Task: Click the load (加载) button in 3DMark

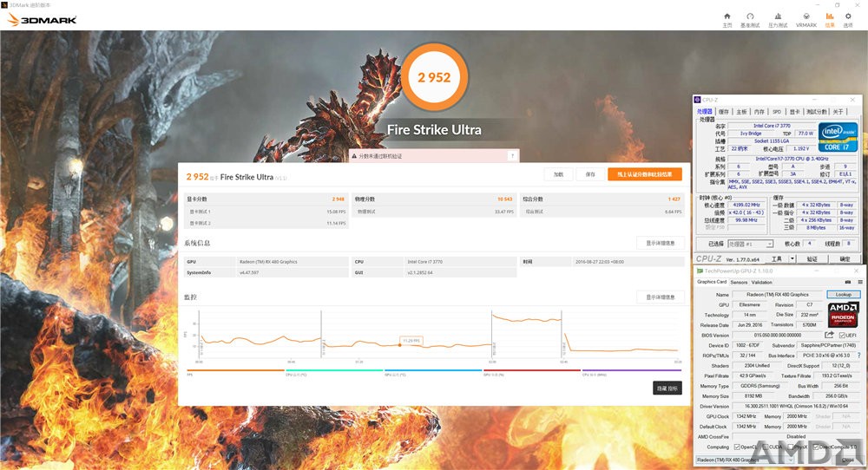Action: point(558,174)
